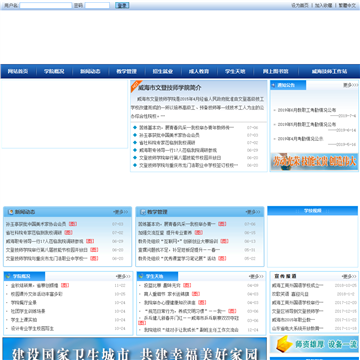Click 图 tag in 两人重细节 row
Viewport: 360px width, 360px height.
[196, 294]
